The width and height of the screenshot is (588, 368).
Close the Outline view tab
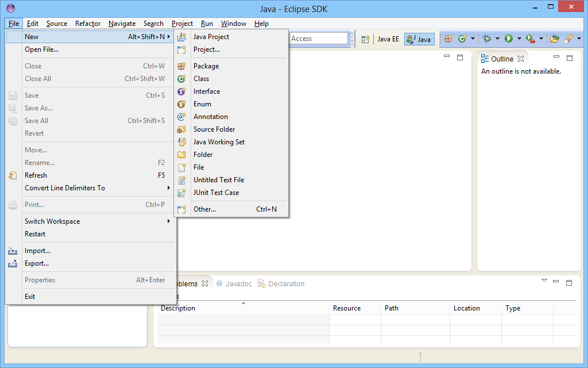(x=521, y=59)
